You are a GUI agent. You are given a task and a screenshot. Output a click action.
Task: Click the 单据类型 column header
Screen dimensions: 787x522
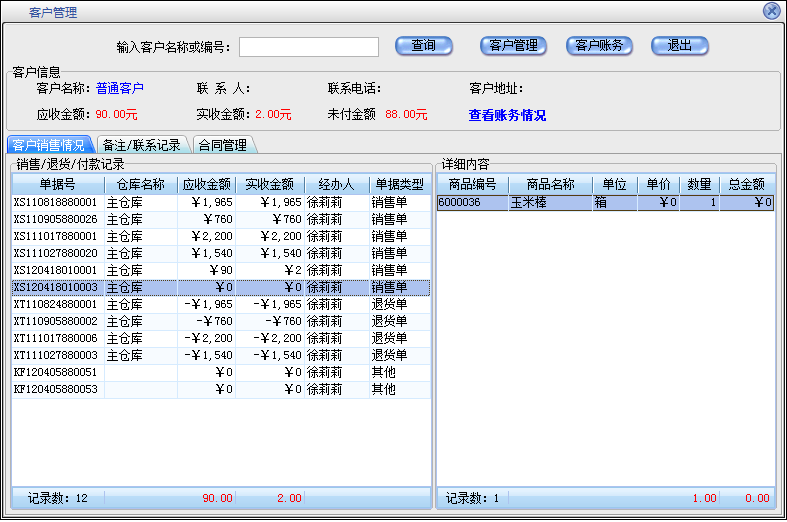(398, 184)
